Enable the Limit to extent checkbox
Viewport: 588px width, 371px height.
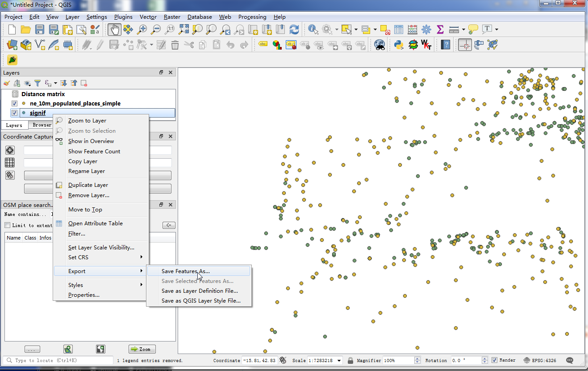coord(7,225)
